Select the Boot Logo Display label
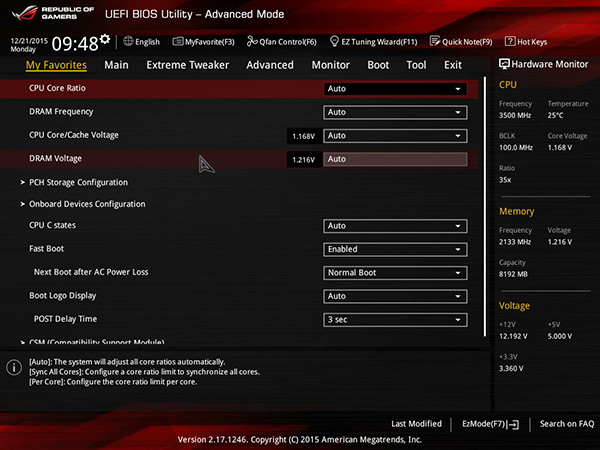Screen dimensions: 600x450 (x=63, y=295)
